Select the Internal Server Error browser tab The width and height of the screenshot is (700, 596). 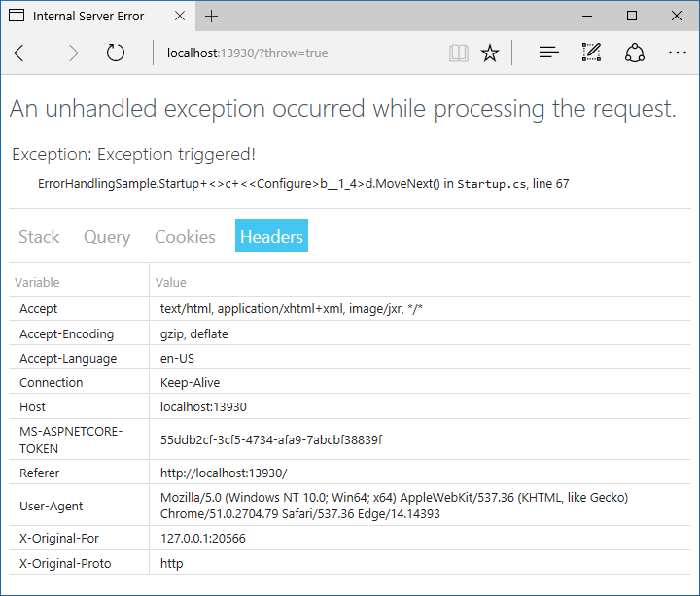click(87, 17)
